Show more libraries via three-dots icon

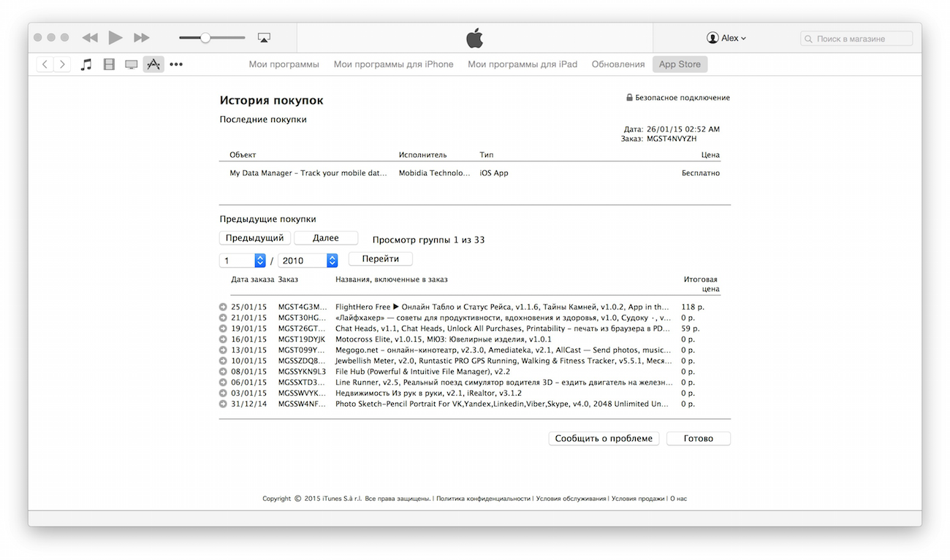point(176,64)
